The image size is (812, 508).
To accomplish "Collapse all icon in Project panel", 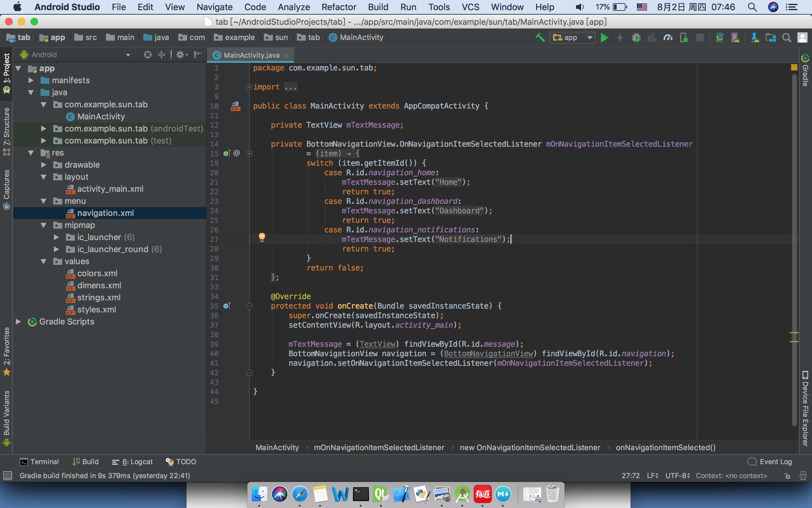I will pyautogui.click(x=161, y=54).
